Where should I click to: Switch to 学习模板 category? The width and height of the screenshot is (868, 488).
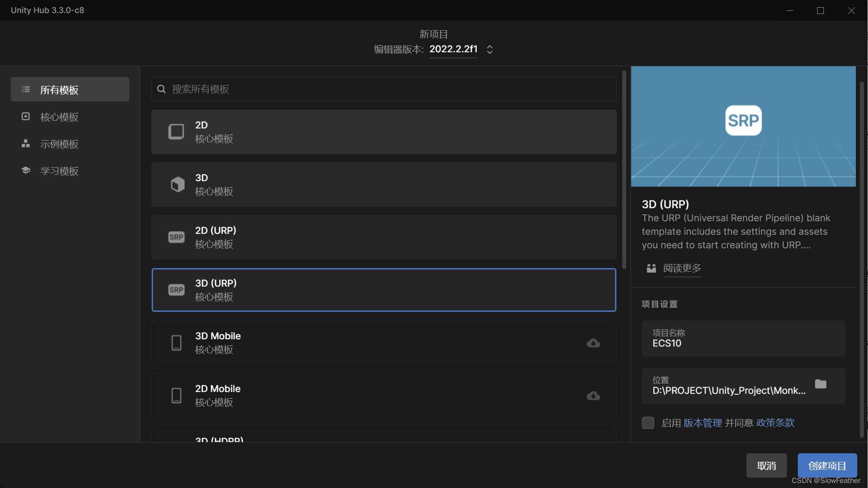[x=70, y=171]
